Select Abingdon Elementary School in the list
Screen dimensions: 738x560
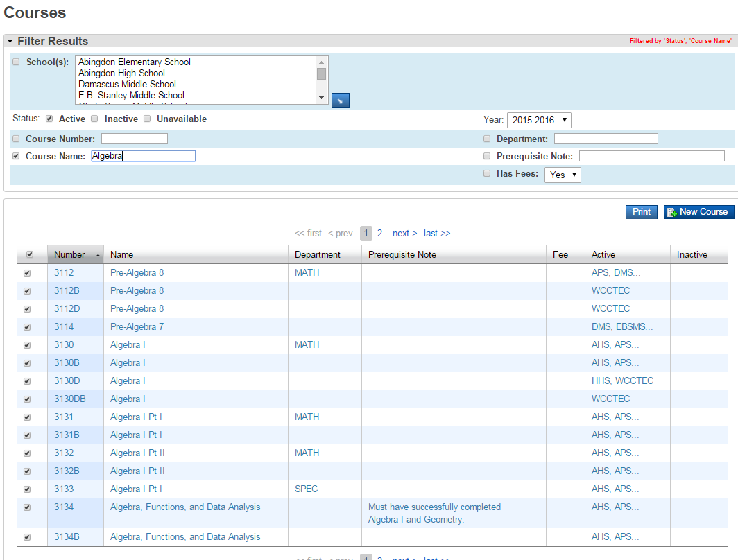135,62
